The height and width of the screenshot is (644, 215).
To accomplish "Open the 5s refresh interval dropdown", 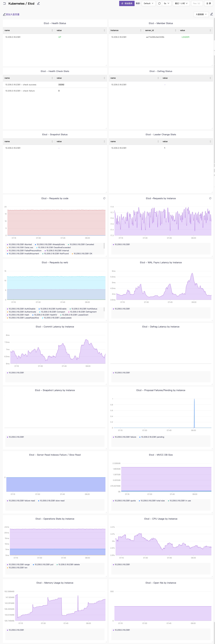I will (167, 4).
